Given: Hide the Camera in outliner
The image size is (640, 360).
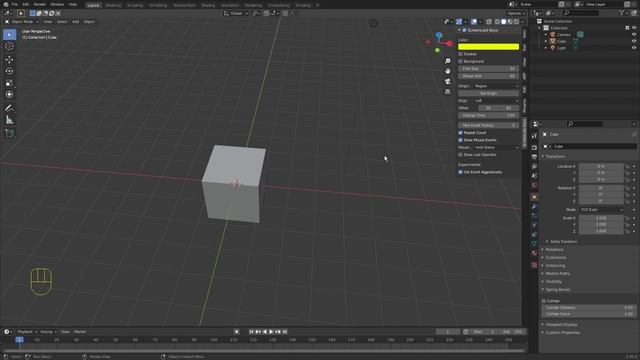Looking at the screenshot, I should pyautogui.click(x=634, y=34).
